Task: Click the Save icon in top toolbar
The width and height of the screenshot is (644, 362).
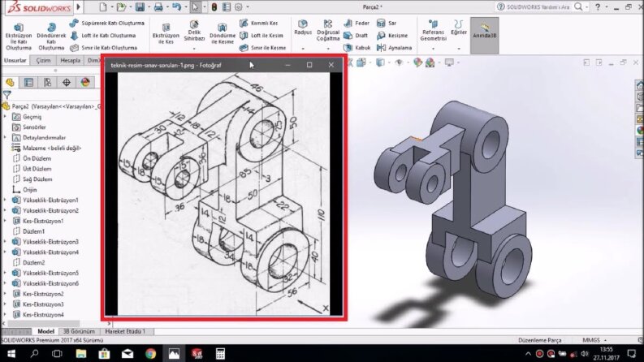Action: click(140, 7)
